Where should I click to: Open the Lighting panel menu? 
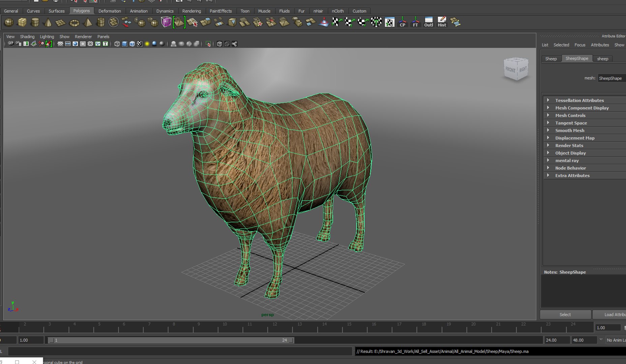[47, 37]
